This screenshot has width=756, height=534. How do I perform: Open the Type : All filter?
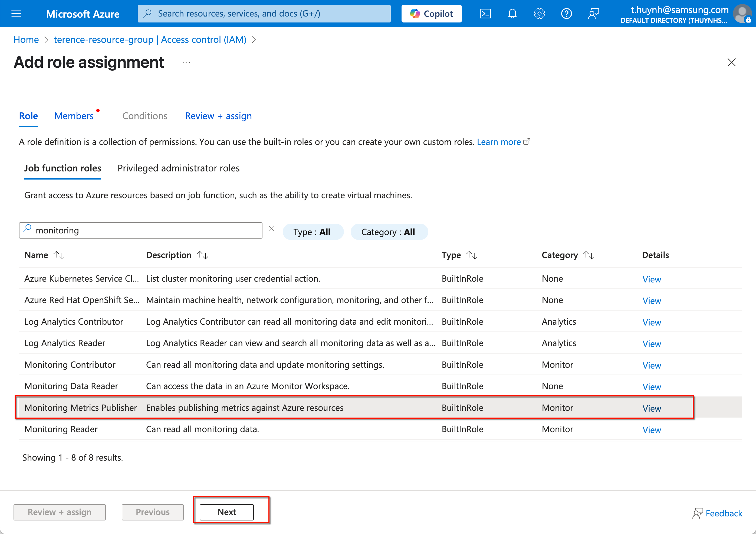pos(313,232)
